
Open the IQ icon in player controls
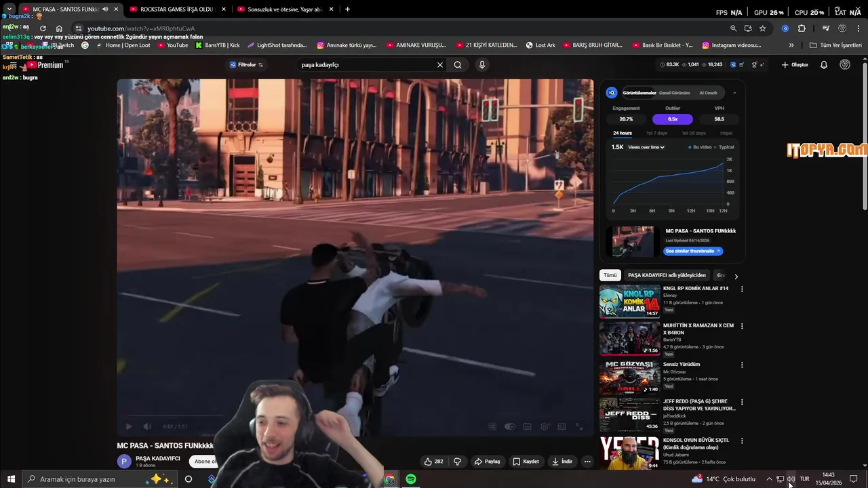click(x=493, y=426)
